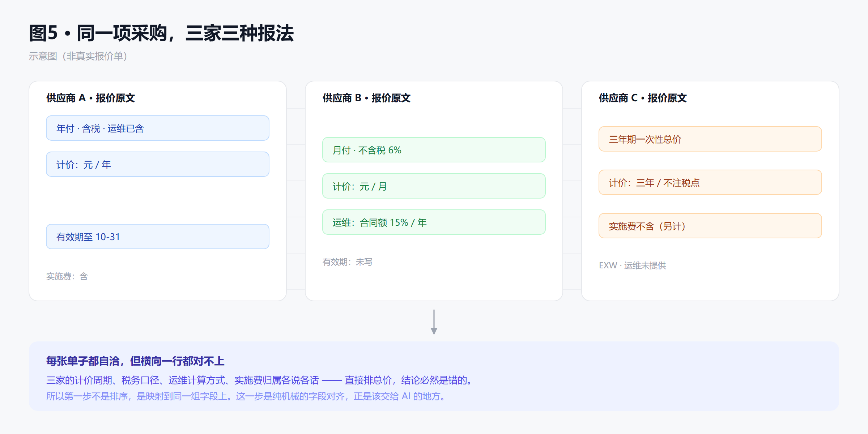The image size is (868, 434).
Task: Click the heading '供应商 C · 报价原文'
Action: click(643, 98)
